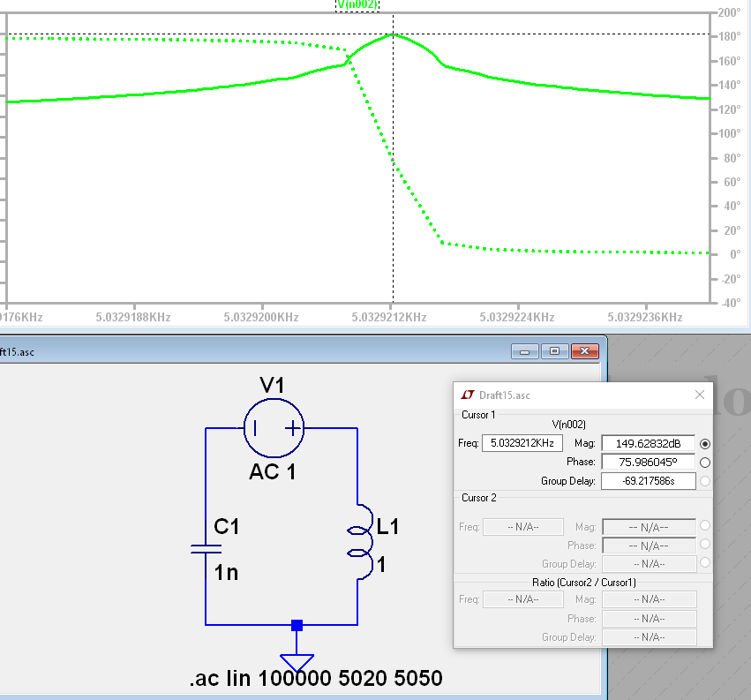
Task: Close the Draft15.asc schematic window
Action: pos(584,351)
